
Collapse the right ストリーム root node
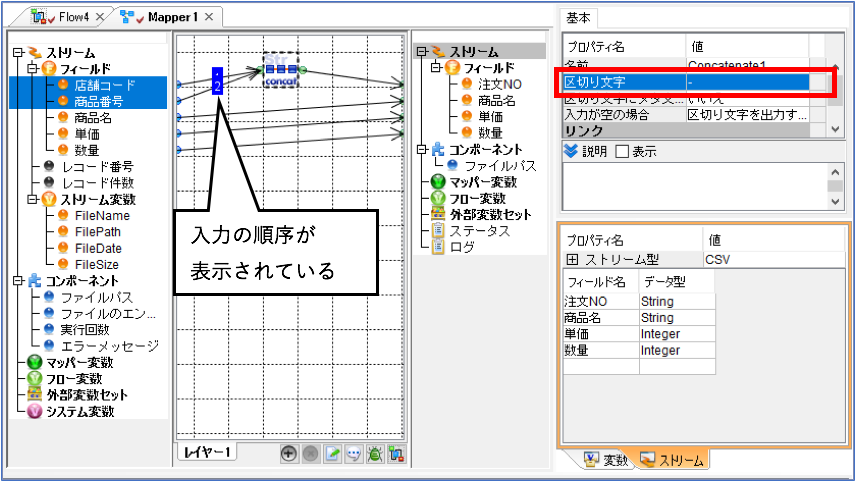[421, 51]
